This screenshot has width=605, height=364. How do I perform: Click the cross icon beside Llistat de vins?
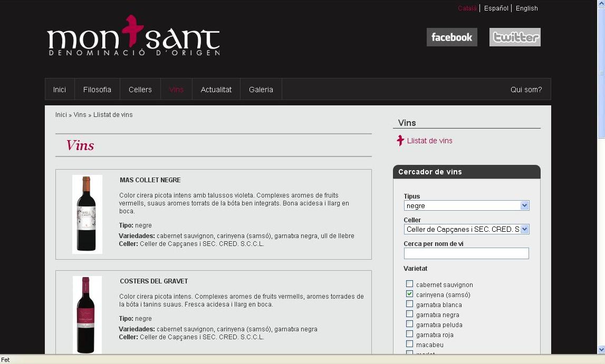point(400,141)
